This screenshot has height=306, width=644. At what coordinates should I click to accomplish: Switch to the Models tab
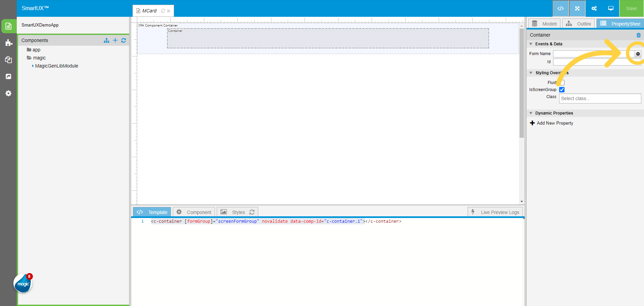[544, 24]
